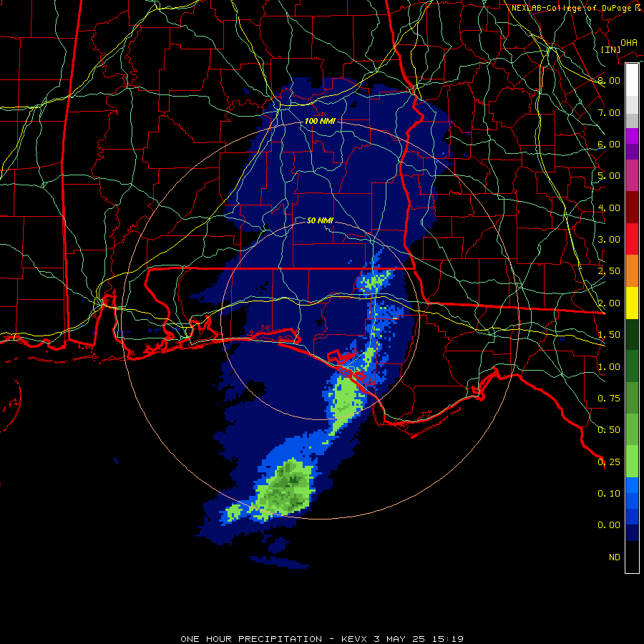Screen dimensions: 644x644
Task: Click the '[IN]' units label
Action: coord(610,49)
